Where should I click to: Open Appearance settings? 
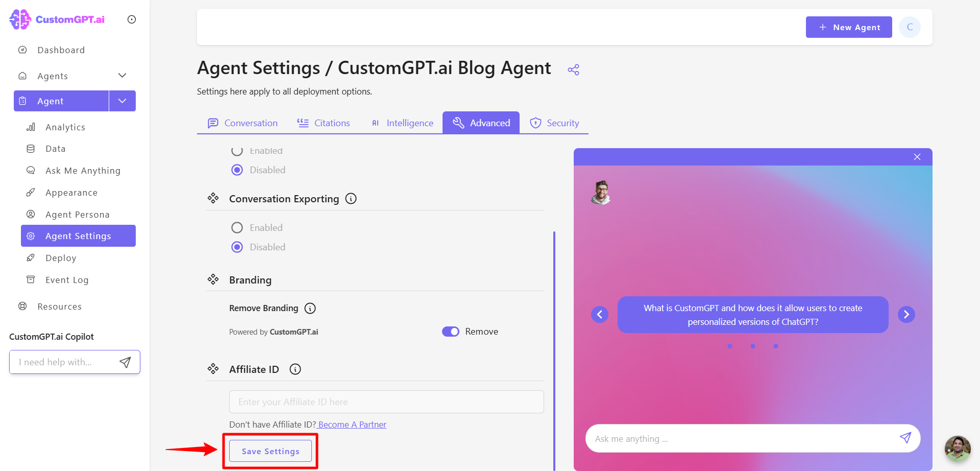click(71, 193)
